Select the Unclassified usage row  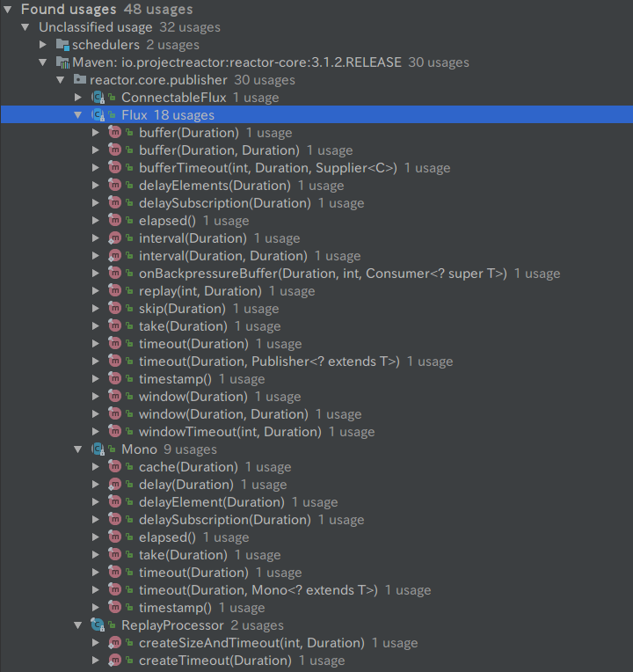pos(316,27)
